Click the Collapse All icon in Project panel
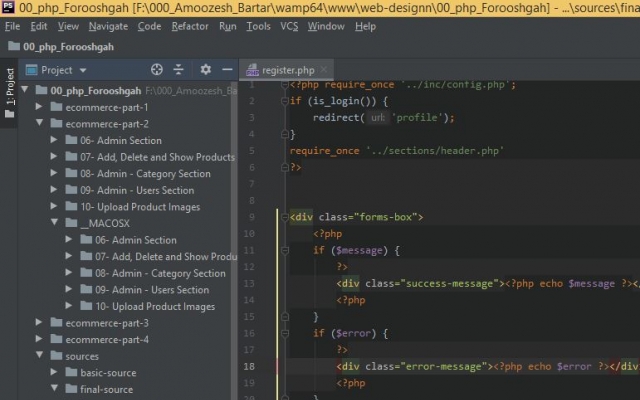Viewport: 640px width, 400px height. 178,70
